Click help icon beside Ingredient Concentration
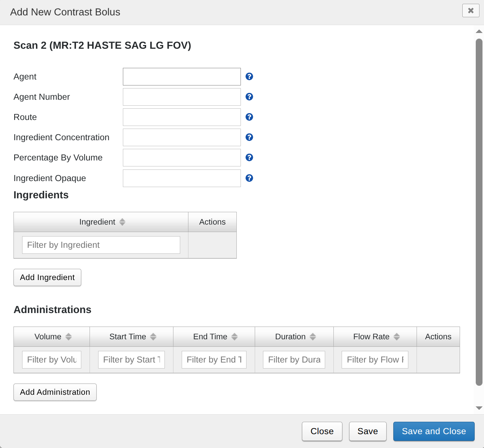 click(249, 137)
